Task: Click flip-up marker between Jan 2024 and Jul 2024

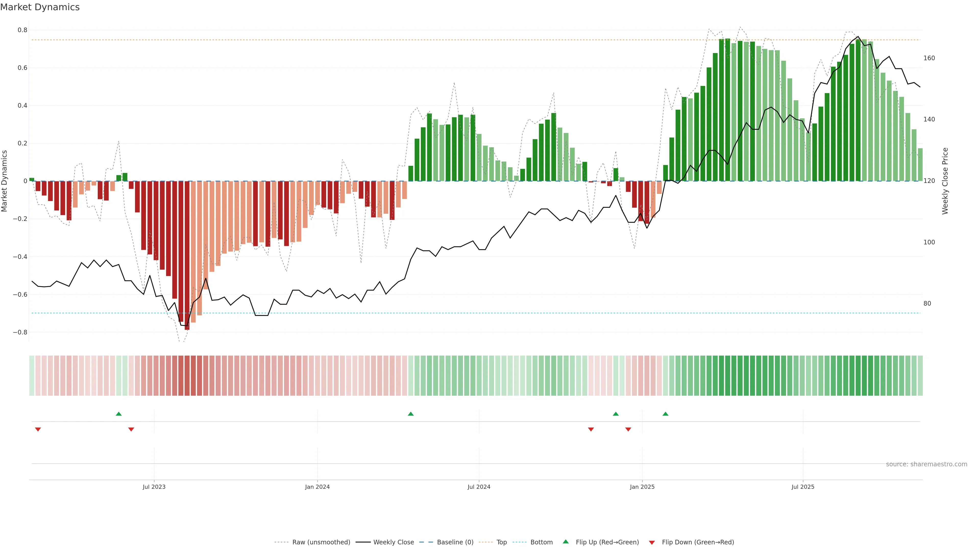Action: (x=410, y=414)
